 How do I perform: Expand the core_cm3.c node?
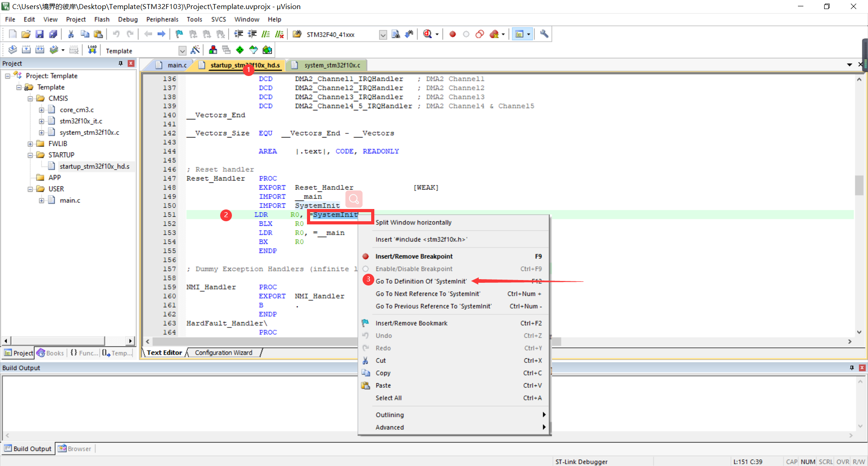point(41,110)
